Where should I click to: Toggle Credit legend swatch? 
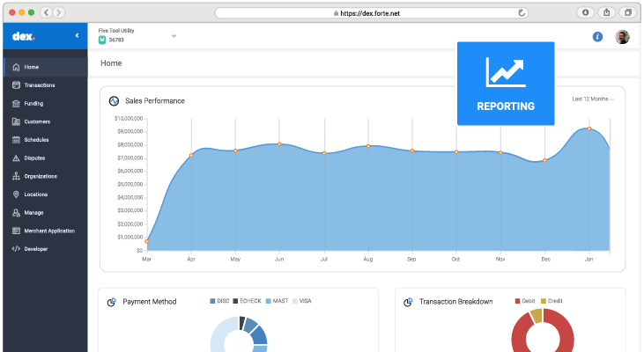tap(544, 301)
